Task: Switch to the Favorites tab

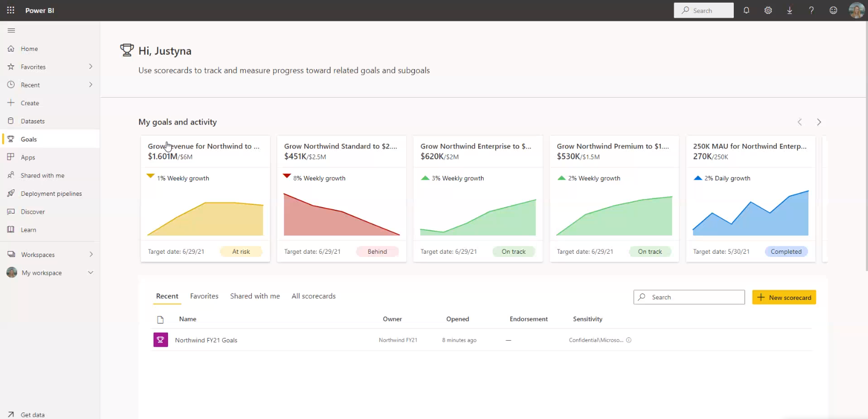Action: click(204, 296)
